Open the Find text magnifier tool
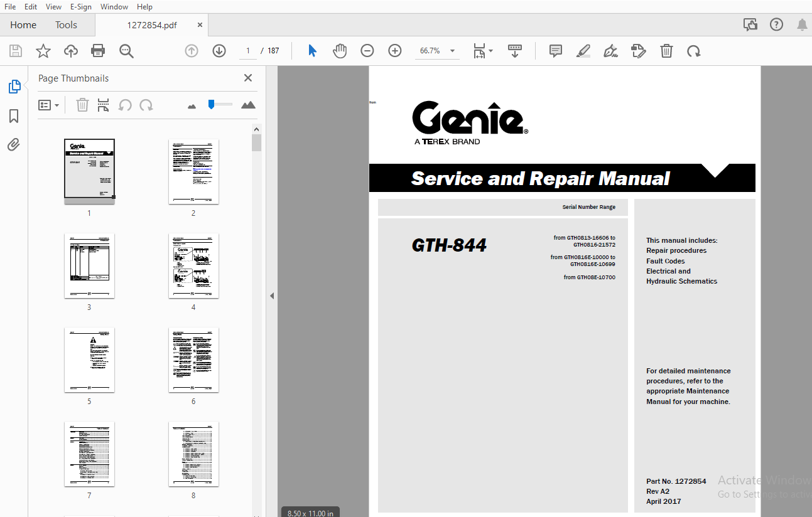Image resolution: width=812 pixels, height=517 pixels. [126, 51]
